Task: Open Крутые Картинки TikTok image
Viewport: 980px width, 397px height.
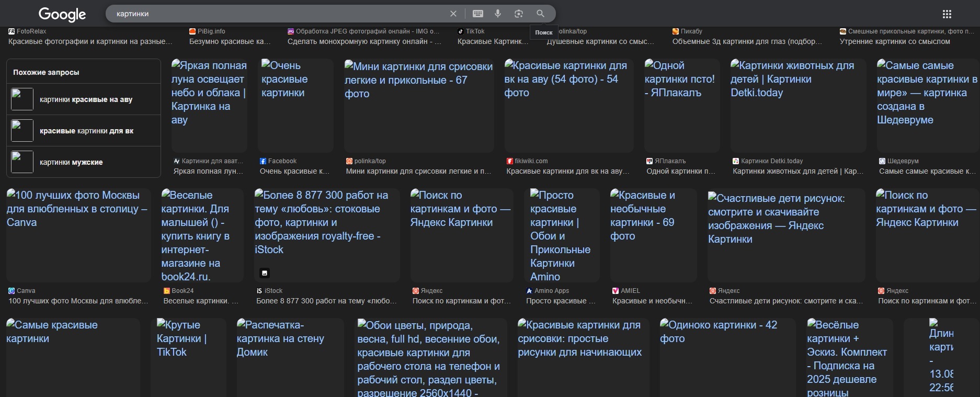Action: click(x=188, y=358)
